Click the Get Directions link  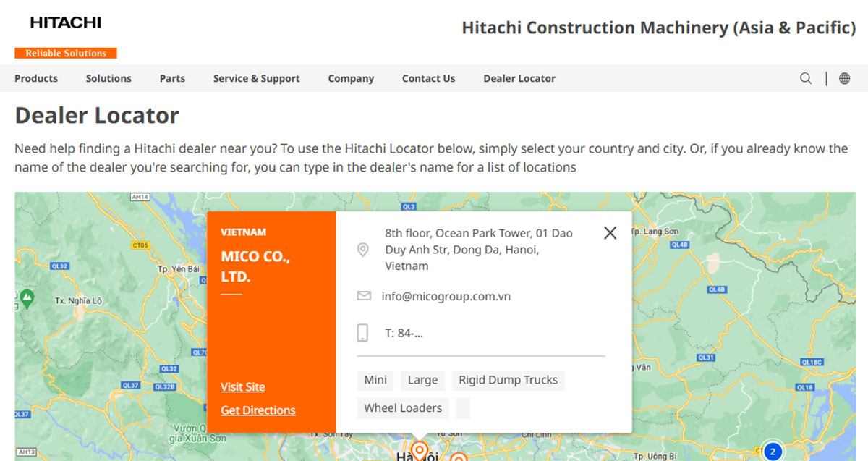(258, 410)
